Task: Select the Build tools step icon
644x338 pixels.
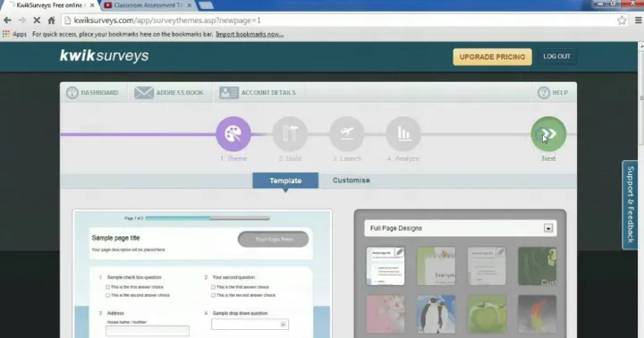Action: 290,134
